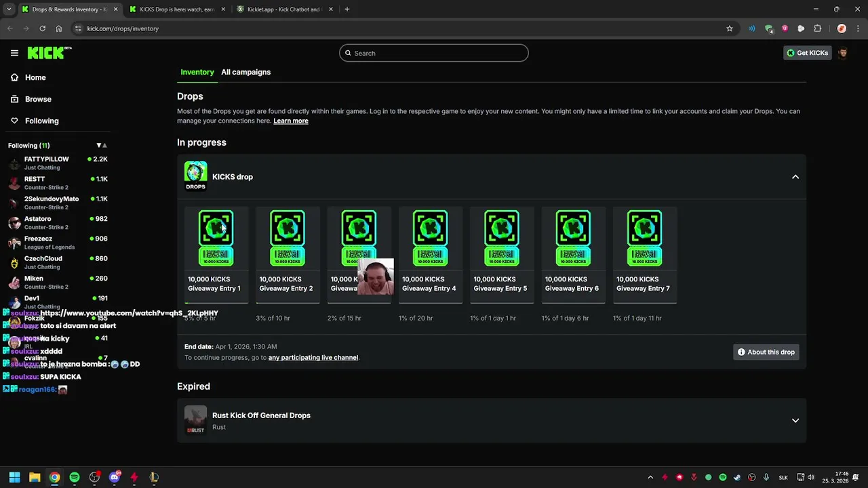This screenshot has height=488, width=868.
Task: Collapse the KICKS drop section
Action: click(795, 177)
